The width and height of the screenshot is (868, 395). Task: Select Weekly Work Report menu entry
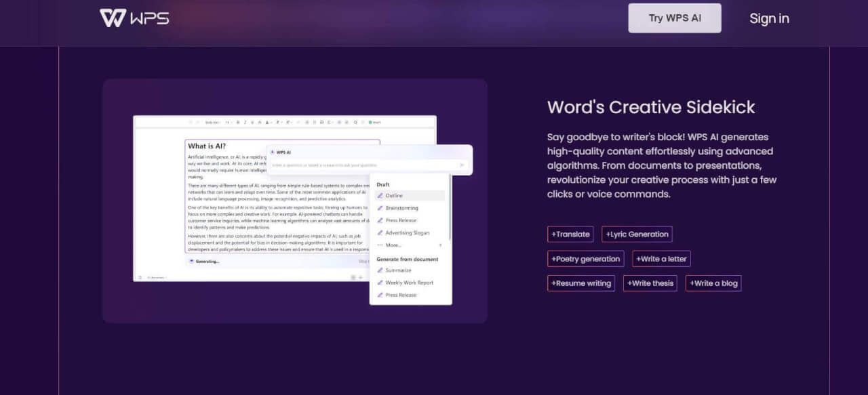click(x=410, y=283)
